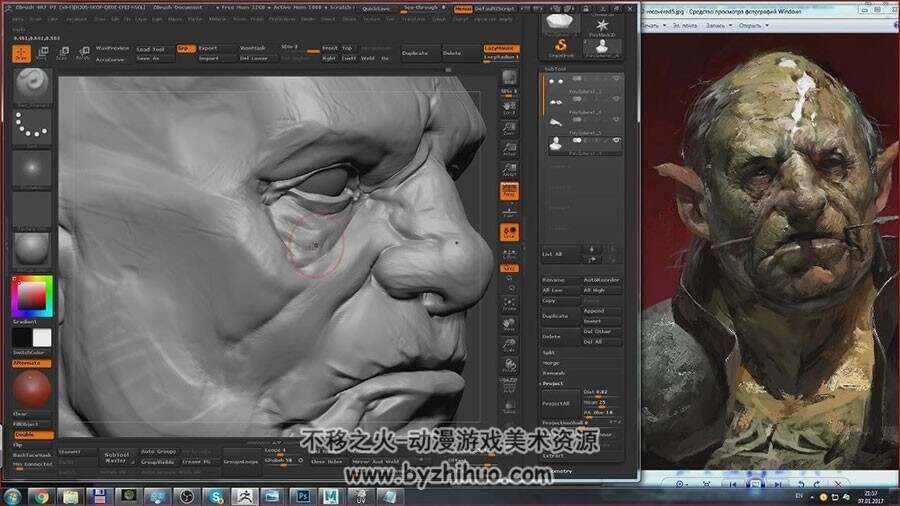Collapse the Project section in SubTool
900x506 pixels.
pos(554,383)
